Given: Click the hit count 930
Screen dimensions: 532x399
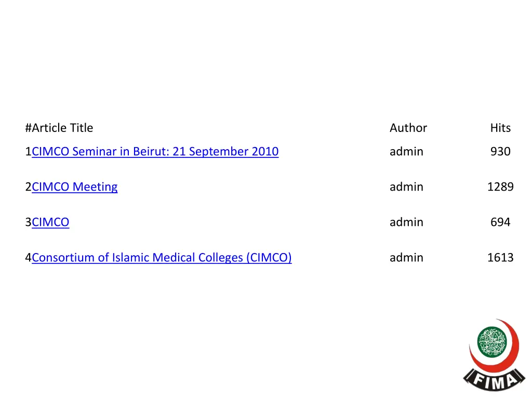Looking at the screenshot, I should click(x=500, y=152).
